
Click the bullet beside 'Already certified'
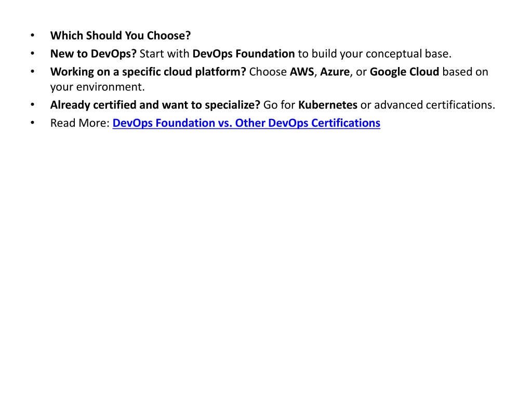pyautogui.click(x=33, y=105)
